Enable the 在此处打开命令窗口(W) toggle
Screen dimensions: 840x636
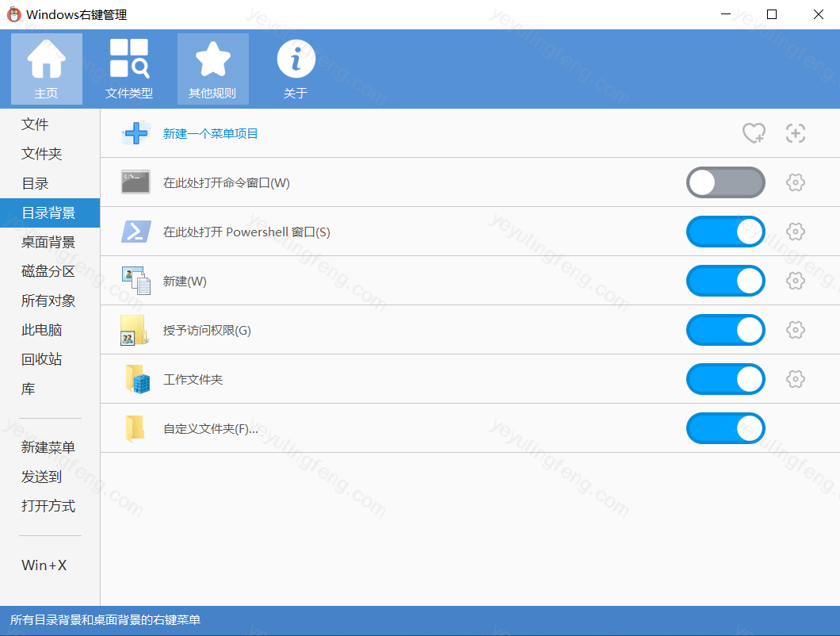(x=725, y=182)
